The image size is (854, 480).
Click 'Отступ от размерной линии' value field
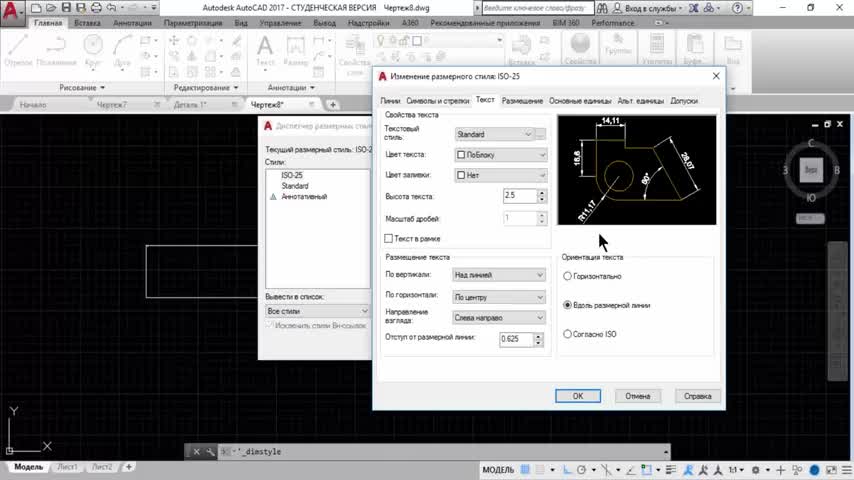[516, 339]
